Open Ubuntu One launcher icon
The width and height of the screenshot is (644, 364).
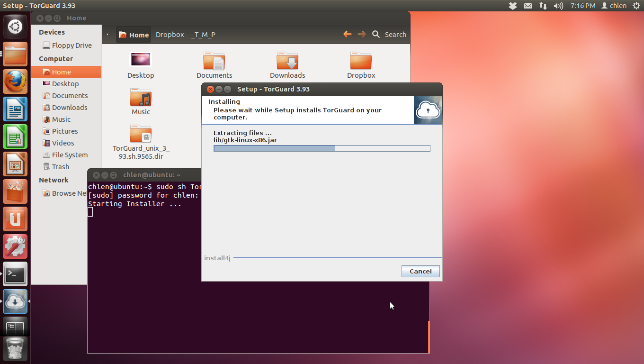coord(15,219)
